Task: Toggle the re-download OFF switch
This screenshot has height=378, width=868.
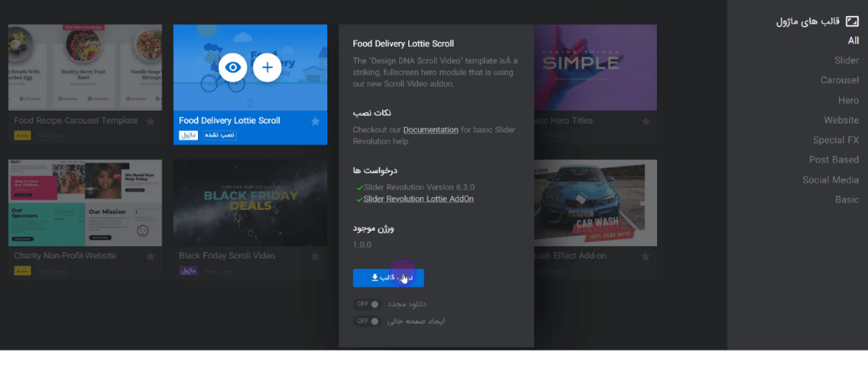Action: coord(368,304)
